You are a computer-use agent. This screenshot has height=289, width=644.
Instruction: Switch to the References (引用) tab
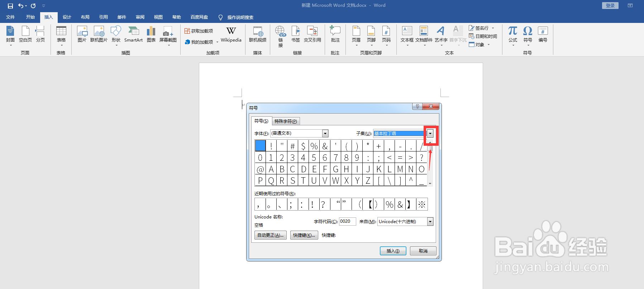(x=104, y=17)
